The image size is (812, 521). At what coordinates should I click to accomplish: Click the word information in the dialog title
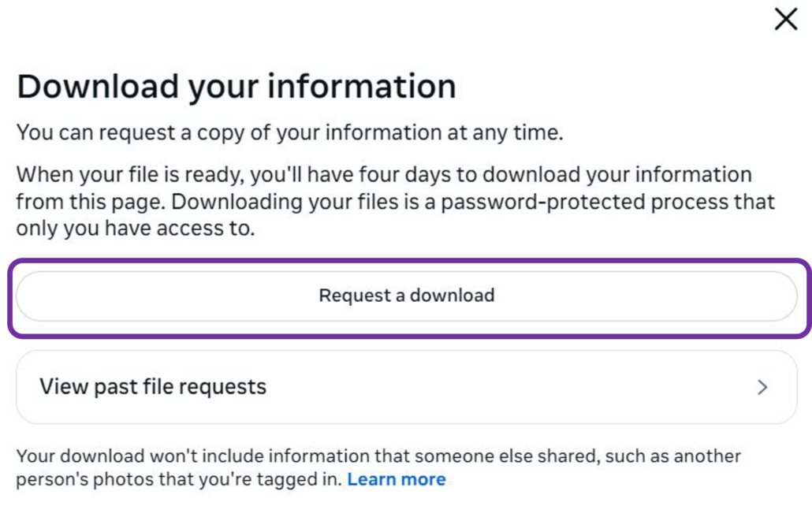[362, 86]
